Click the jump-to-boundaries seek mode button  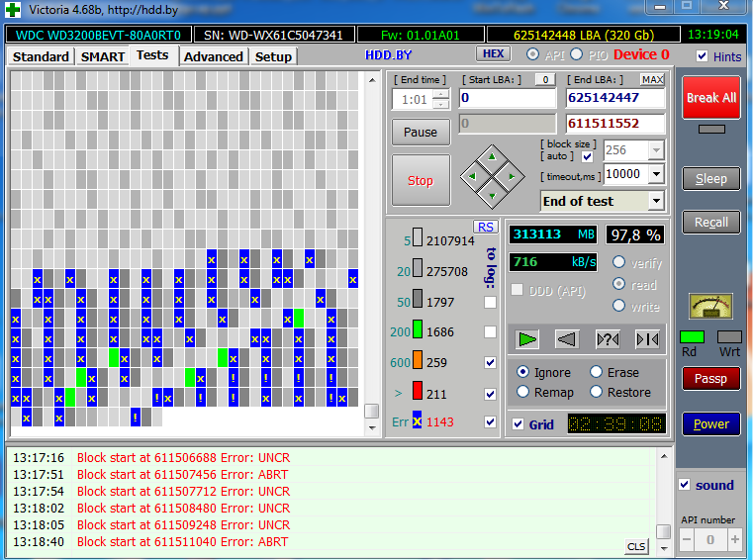[647, 339]
